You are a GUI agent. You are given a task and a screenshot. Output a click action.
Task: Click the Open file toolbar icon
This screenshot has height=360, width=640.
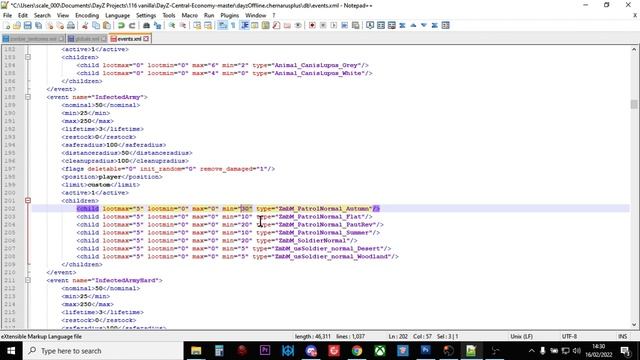click(17, 25)
